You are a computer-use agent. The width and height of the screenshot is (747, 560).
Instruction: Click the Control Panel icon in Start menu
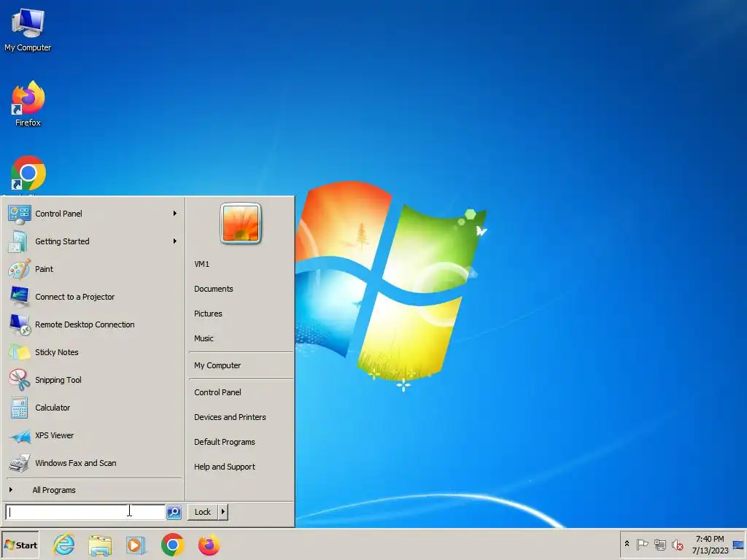coord(20,214)
